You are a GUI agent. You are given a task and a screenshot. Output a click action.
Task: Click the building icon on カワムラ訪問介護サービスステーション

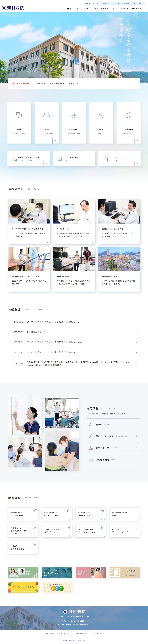point(102,528)
